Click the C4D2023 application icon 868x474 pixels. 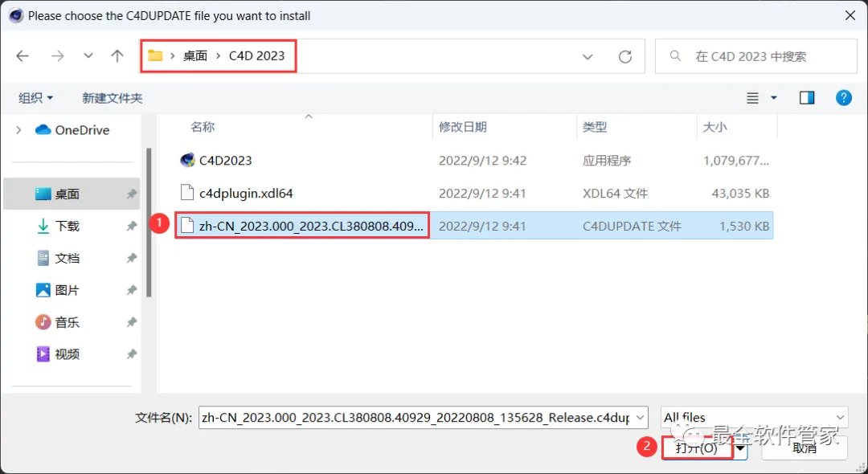[x=187, y=161]
